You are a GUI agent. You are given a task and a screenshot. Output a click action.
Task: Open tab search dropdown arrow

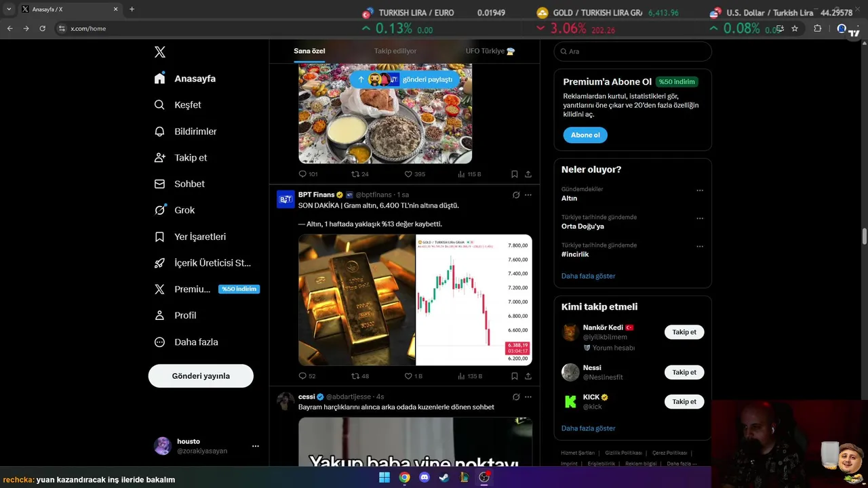[x=9, y=9]
